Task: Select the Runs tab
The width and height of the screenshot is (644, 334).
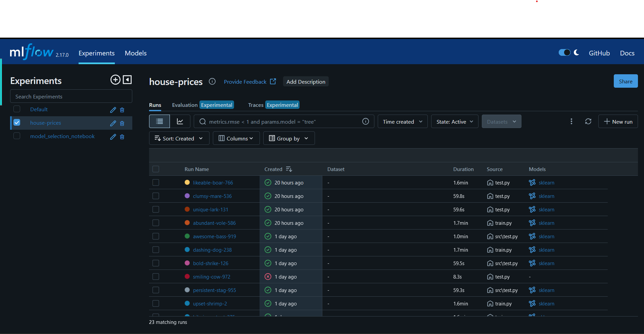Action: [x=155, y=105]
